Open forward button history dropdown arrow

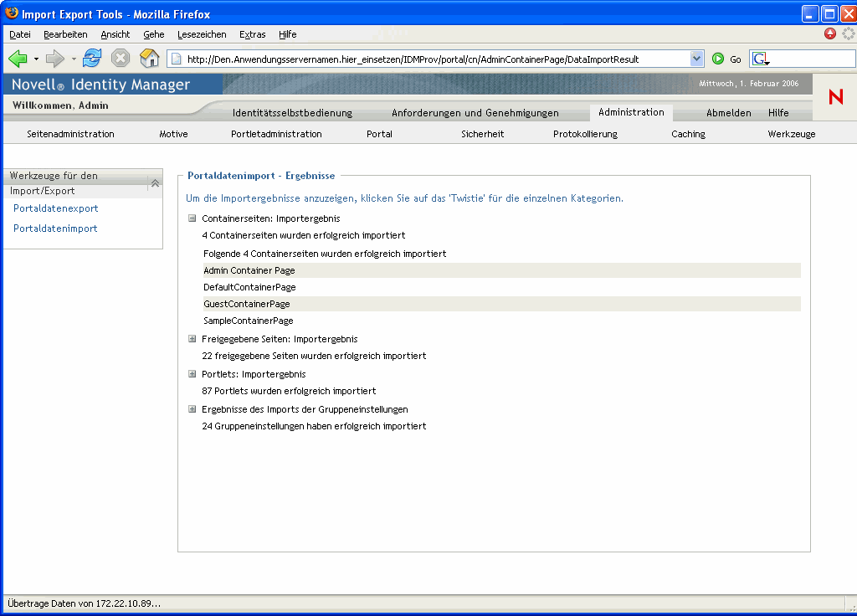click(x=74, y=59)
